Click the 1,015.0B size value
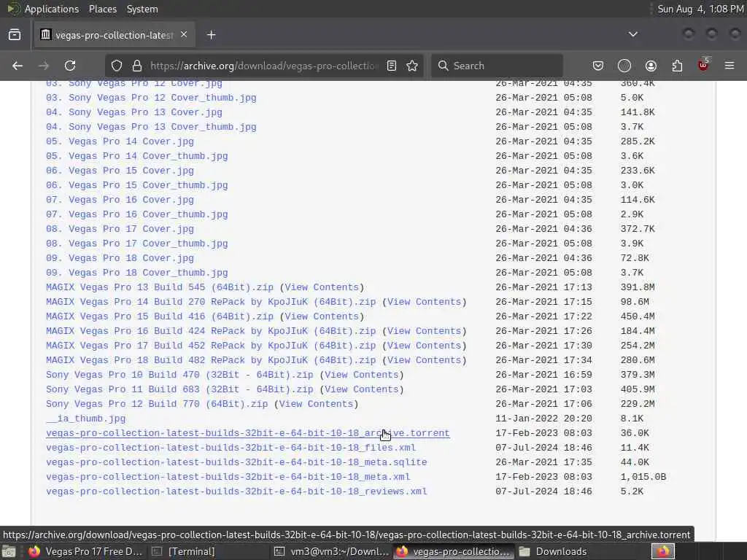The height and width of the screenshot is (560, 747). (643, 477)
